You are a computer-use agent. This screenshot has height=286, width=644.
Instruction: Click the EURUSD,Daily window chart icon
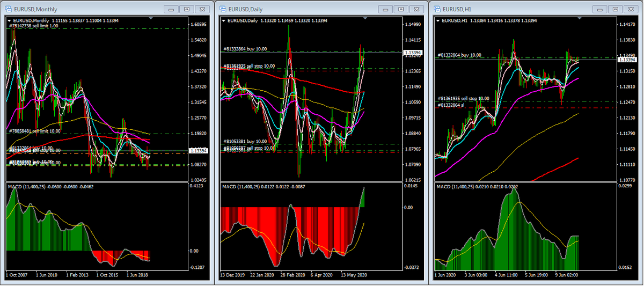(x=223, y=9)
